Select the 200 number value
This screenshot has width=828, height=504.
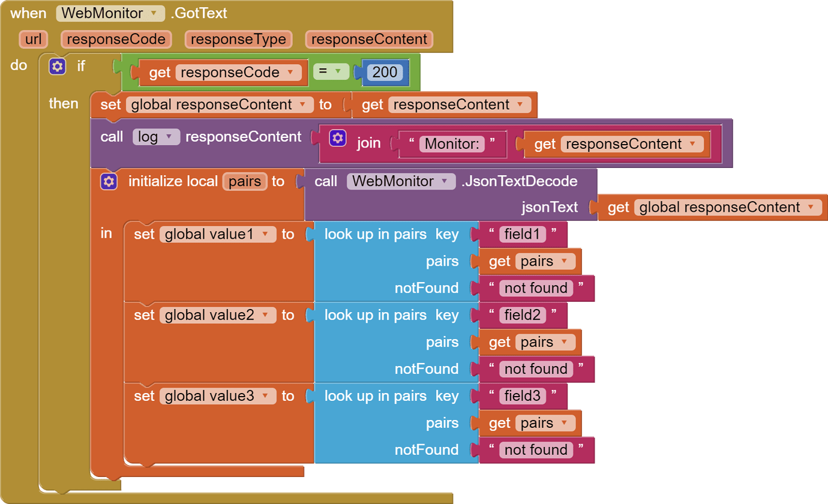(x=384, y=71)
